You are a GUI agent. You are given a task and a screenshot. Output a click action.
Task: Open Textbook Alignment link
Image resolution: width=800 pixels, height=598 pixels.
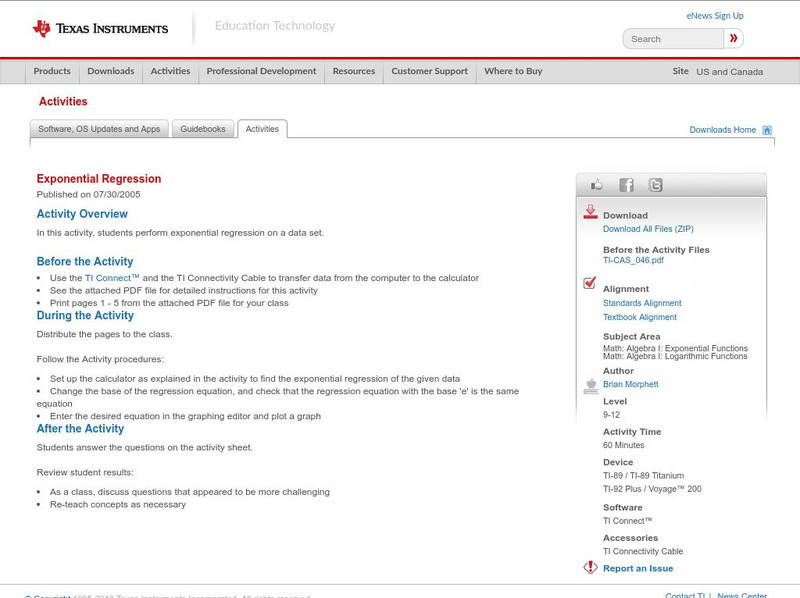pyautogui.click(x=640, y=317)
